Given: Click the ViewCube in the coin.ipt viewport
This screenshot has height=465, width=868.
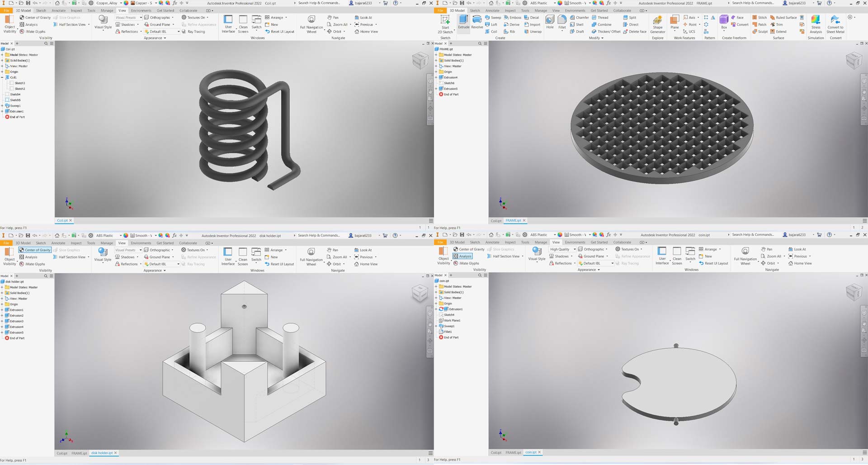Looking at the screenshot, I should click(x=854, y=292).
